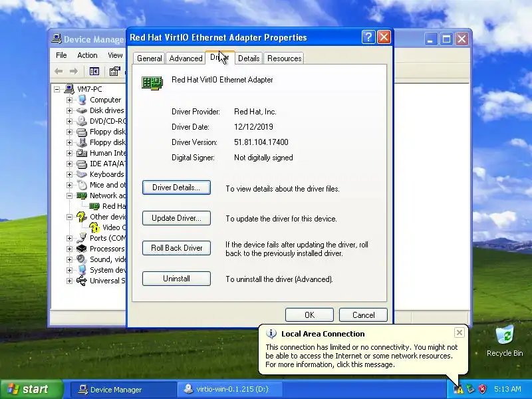
Task: Expand the Processors tree node
Action: [x=69, y=249]
